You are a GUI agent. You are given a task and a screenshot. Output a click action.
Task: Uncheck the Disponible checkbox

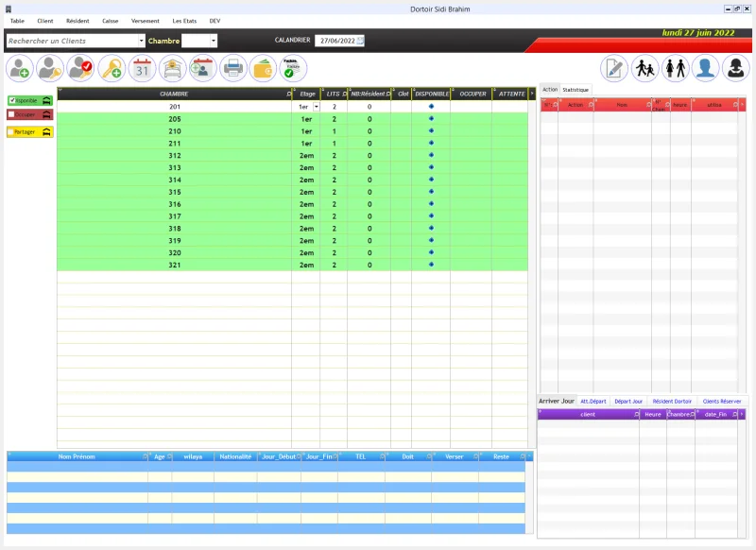coord(12,100)
